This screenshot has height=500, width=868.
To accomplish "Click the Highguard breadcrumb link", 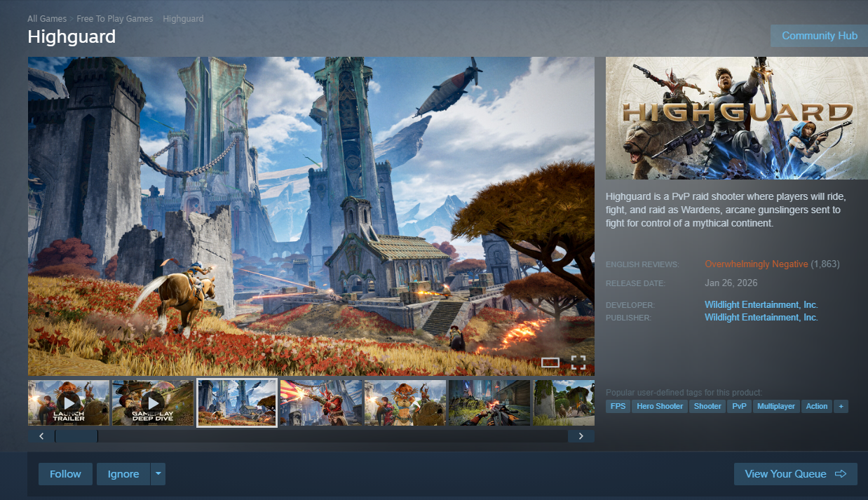I will pyautogui.click(x=183, y=19).
